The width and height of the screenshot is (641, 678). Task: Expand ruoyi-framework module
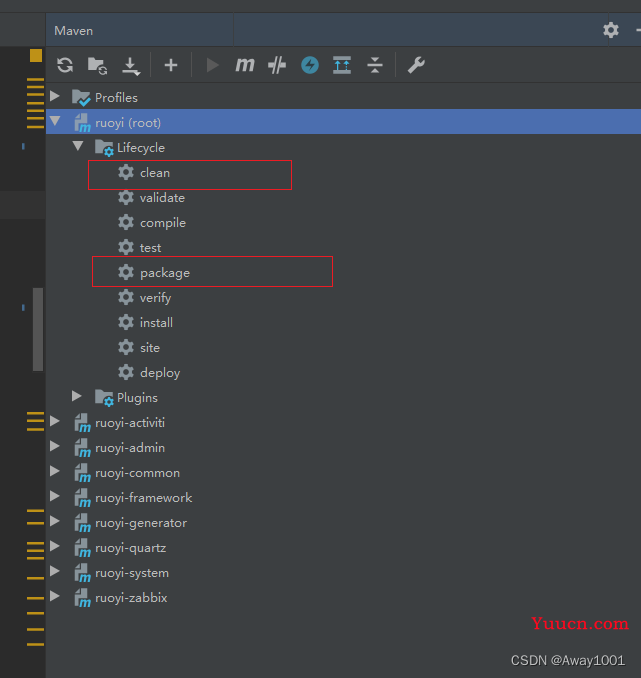point(54,496)
